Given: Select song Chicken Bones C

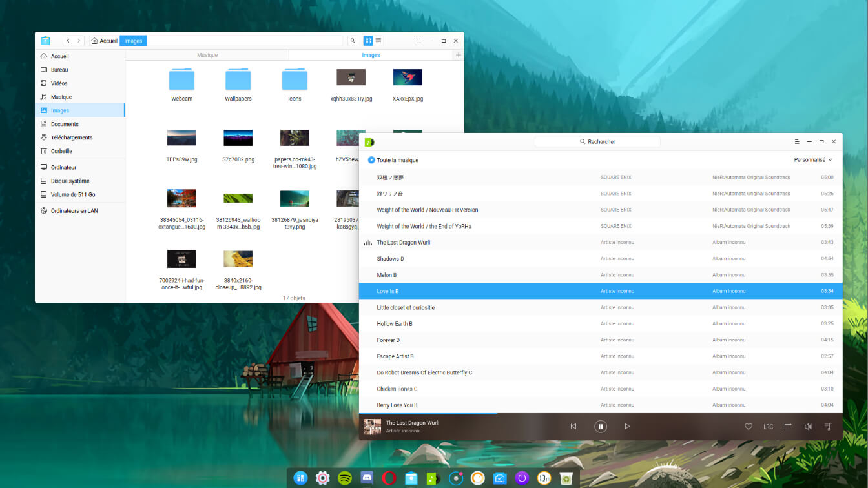Looking at the screenshot, I should coord(601,389).
